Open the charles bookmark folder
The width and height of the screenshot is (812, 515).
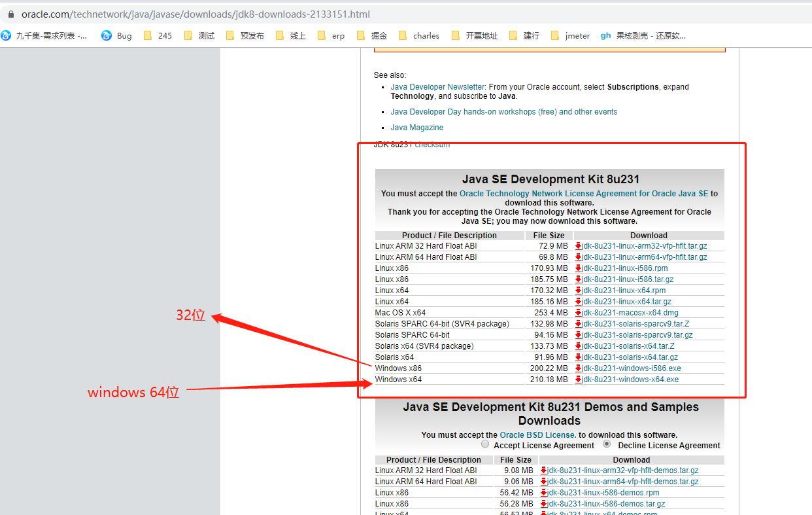click(x=419, y=36)
